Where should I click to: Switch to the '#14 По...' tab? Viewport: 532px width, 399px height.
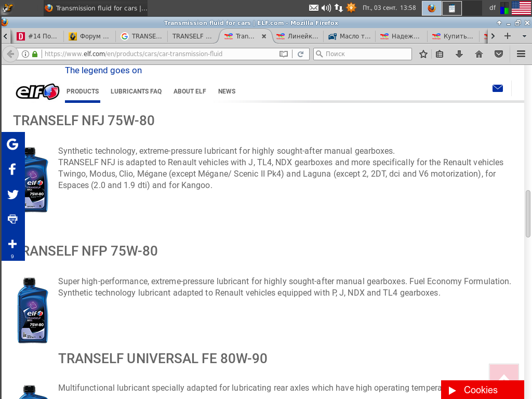37,36
